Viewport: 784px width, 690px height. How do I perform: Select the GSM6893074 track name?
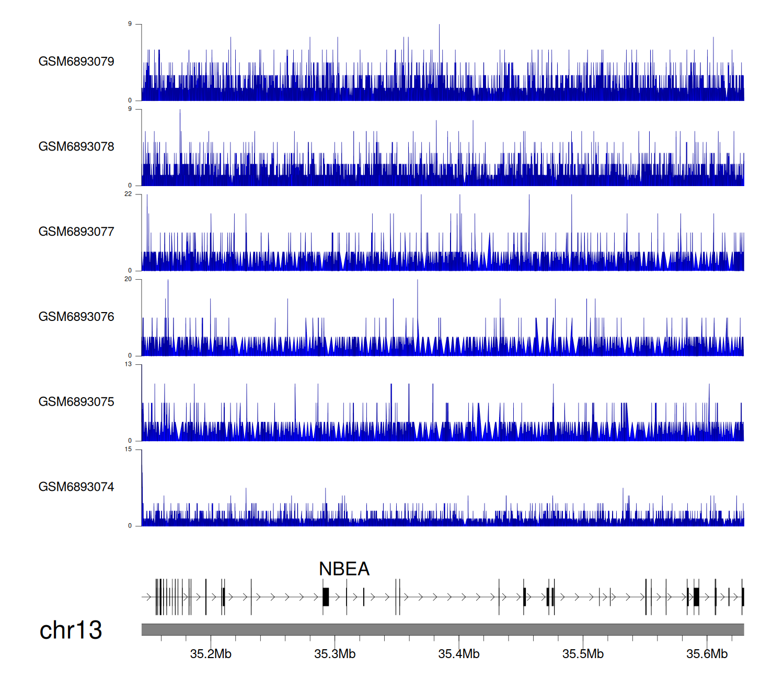click(76, 487)
